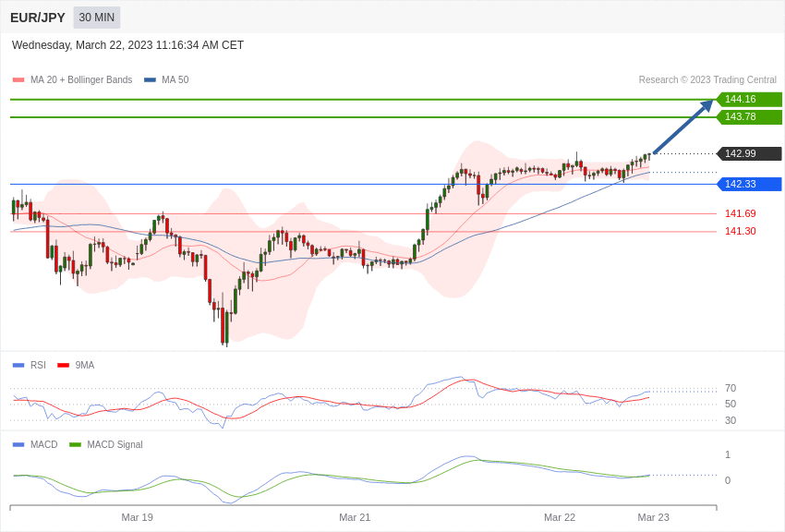The image size is (785, 532).
Task: Click the green MACD Signal legend swatch
Action: click(x=75, y=444)
